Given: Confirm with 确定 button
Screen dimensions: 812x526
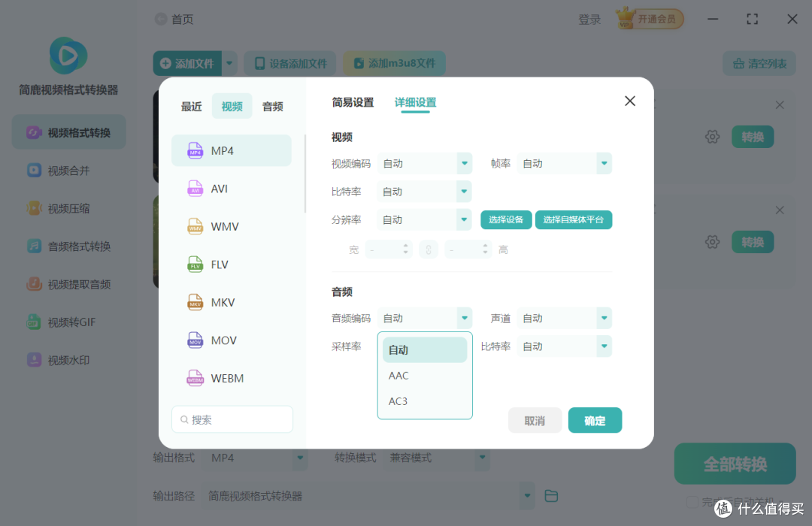Looking at the screenshot, I should (x=595, y=420).
